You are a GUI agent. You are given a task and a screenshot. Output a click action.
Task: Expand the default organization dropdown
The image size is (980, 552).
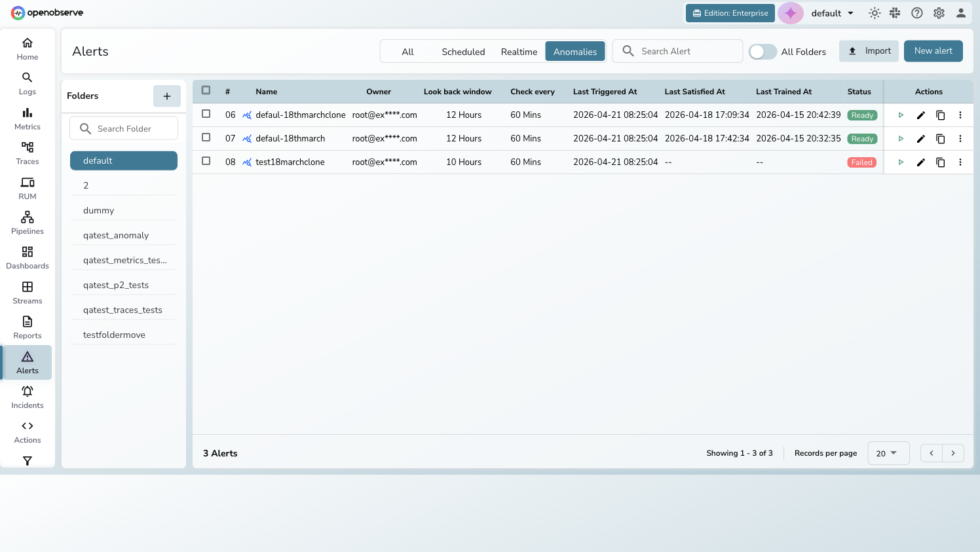(832, 12)
